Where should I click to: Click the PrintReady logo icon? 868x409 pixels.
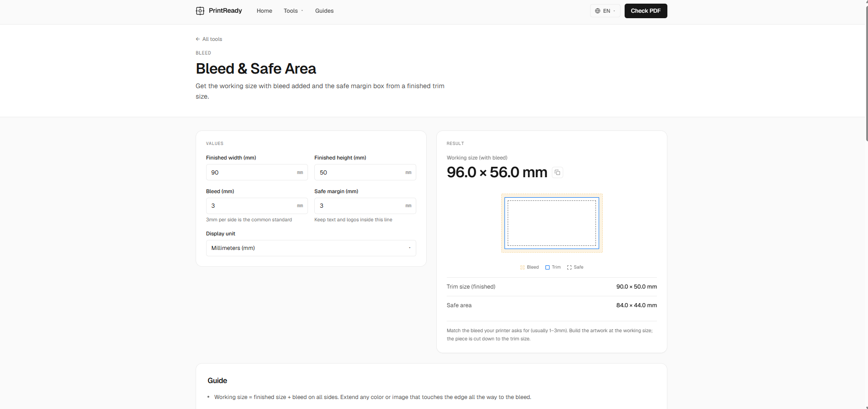point(200,11)
